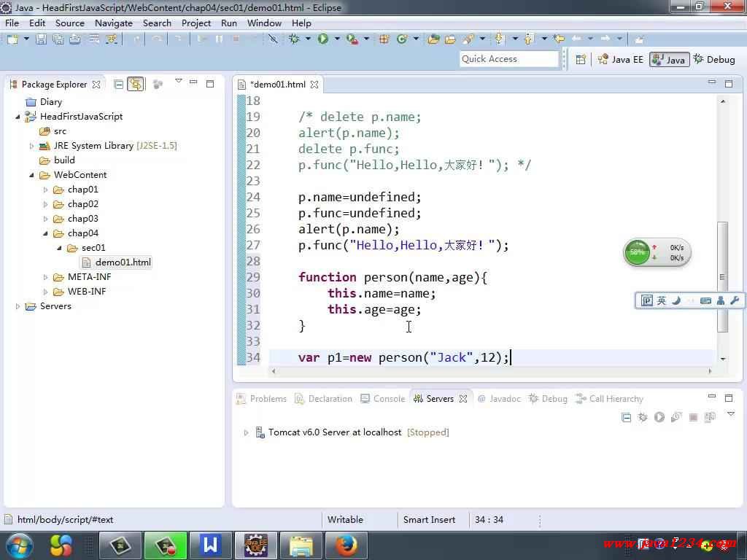
Task: Switch to the Java EE perspective
Action: [621, 60]
